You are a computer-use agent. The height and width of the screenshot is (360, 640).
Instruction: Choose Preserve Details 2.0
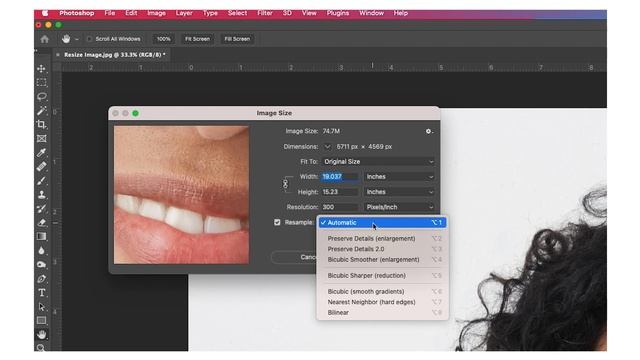(x=382, y=249)
